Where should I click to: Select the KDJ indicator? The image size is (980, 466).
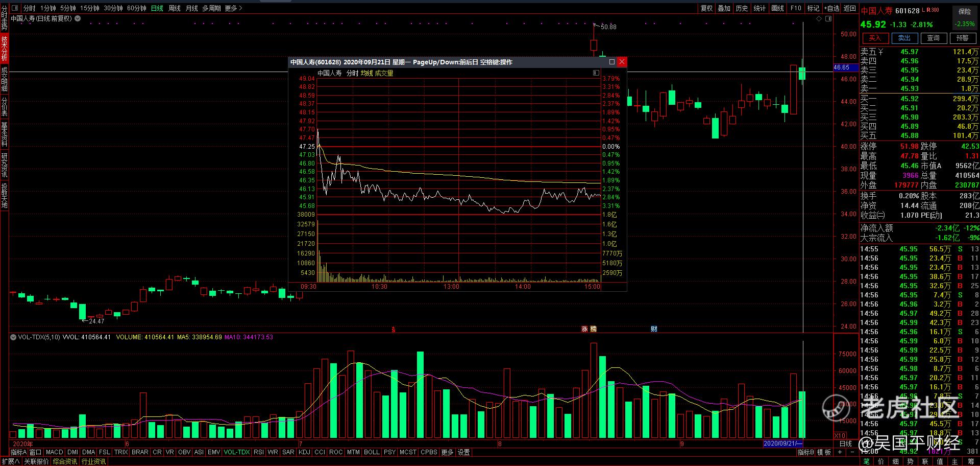point(304,452)
